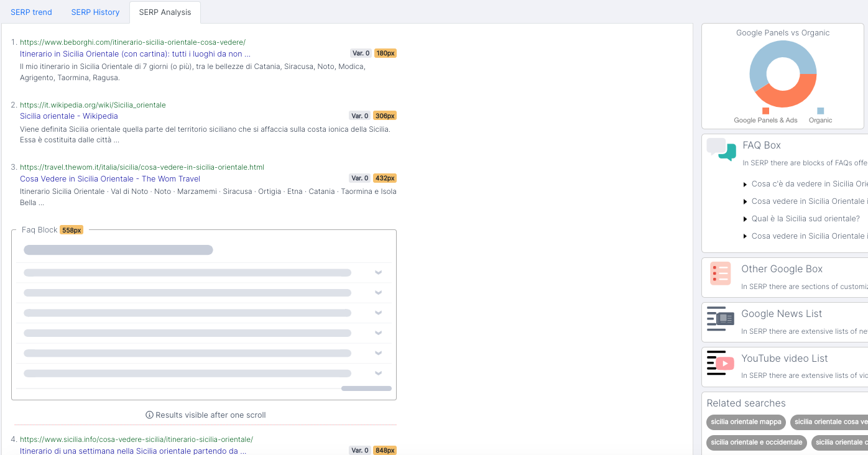Expand 'Cosa c'è da vedere in Sicilia' FAQ triangle

tap(746, 185)
